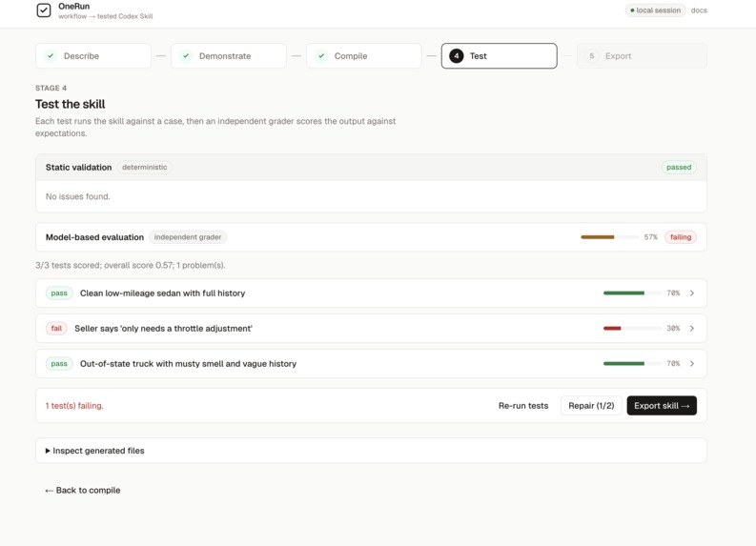
Task: Select the Test stage tab
Action: pos(499,56)
